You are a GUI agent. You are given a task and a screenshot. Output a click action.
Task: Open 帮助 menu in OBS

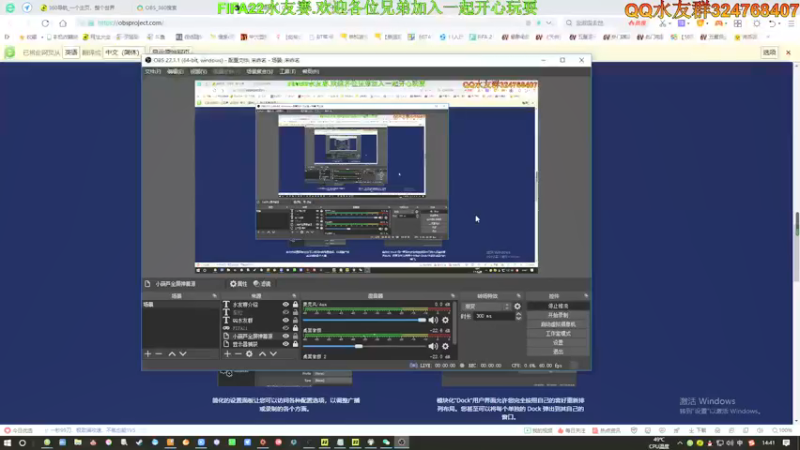[x=310, y=71]
